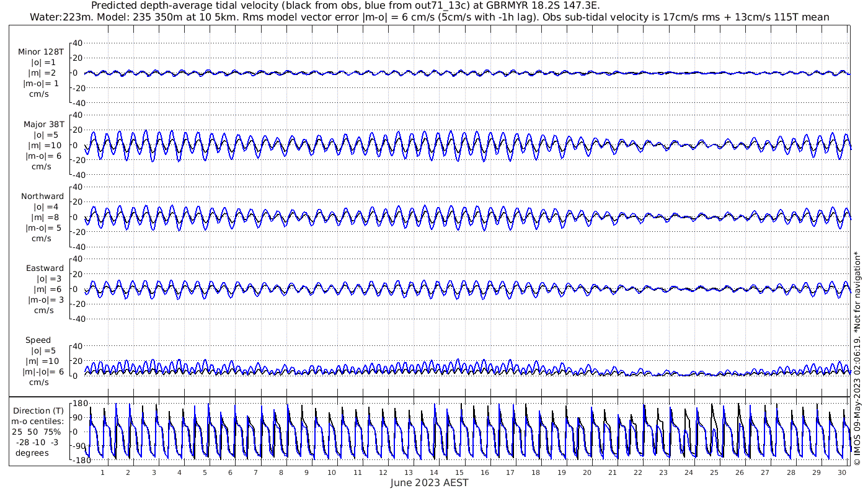Click the 'Eastward' panel label
Screen dimensions: 868x496
pyautogui.click(x=45, y=268)
